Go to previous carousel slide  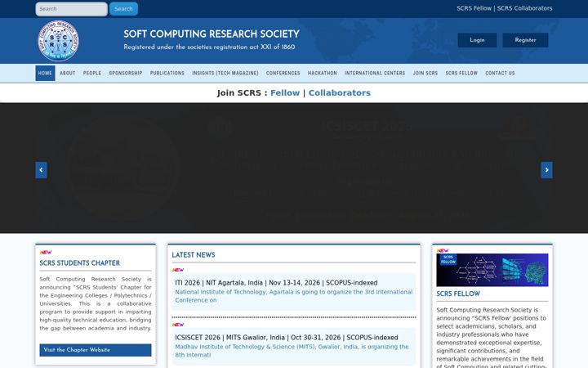click(42, 170)
